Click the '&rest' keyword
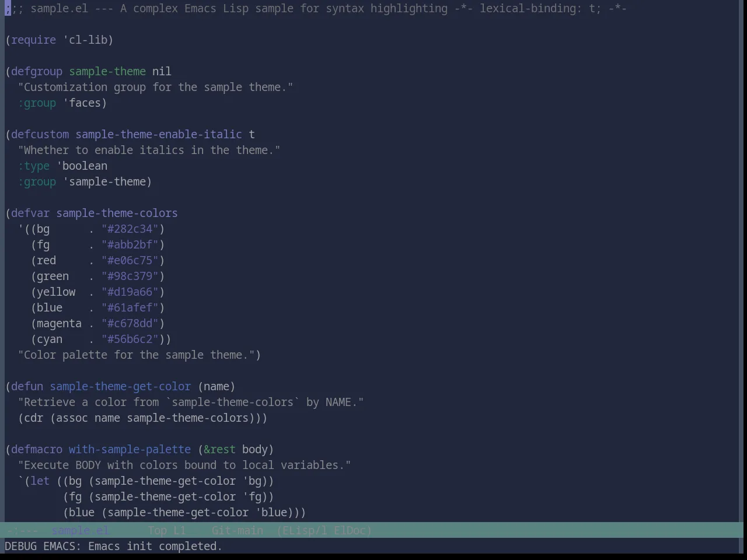The width and height of the screenshot is (747, 560). coord(219,449)
